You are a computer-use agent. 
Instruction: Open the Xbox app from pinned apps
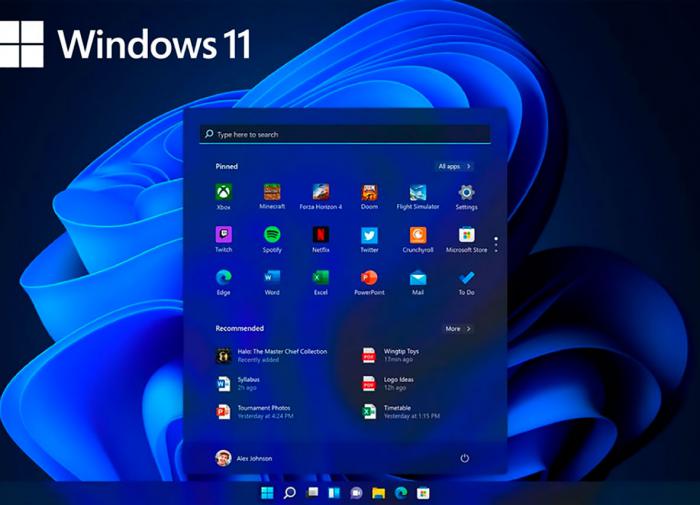(x=223, y=193)
